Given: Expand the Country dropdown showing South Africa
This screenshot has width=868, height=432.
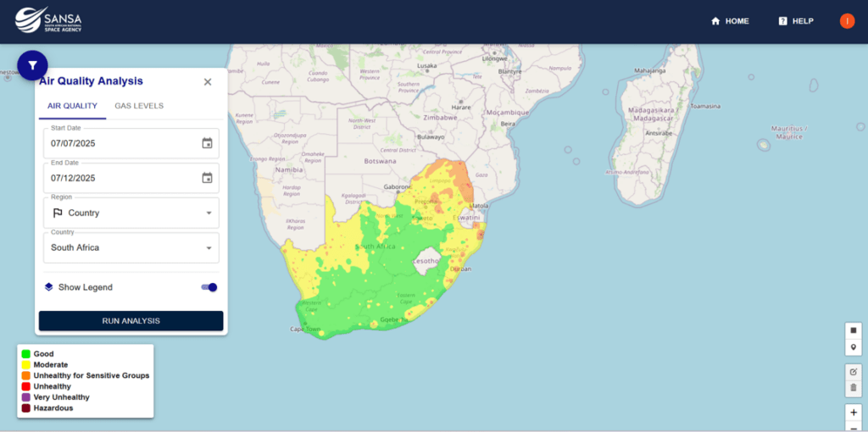Looking at the screenshot, I should (x=131, y=248).
